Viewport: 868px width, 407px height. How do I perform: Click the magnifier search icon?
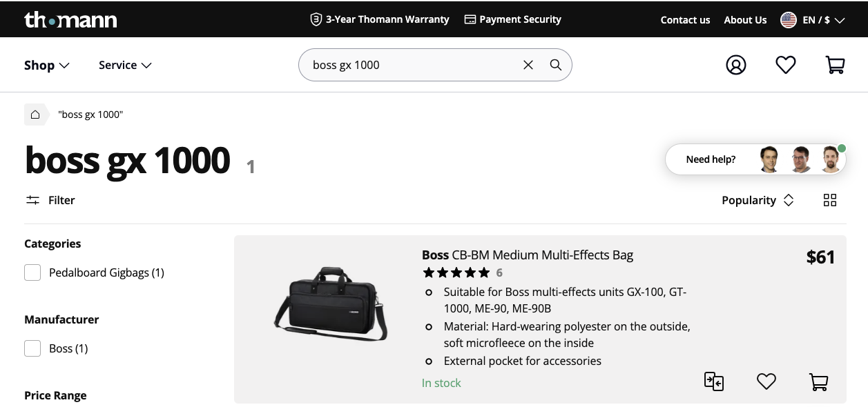(556, 65)
